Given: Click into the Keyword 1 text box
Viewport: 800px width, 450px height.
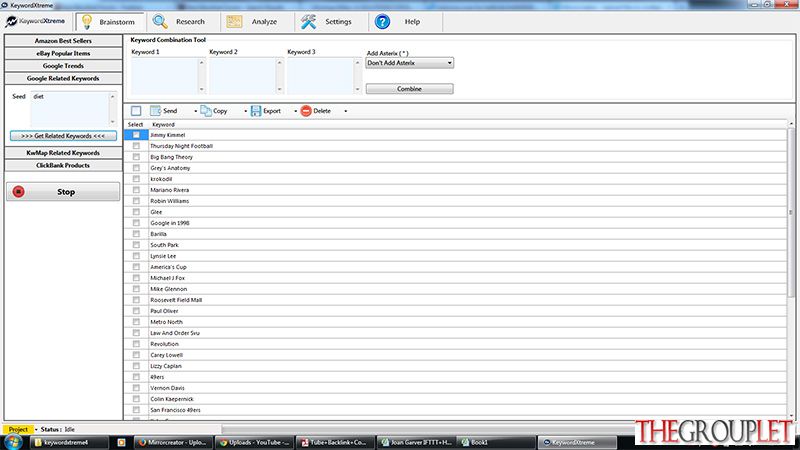Looking at the screenshot, I should pyautogui.click(x=165, y=76).
